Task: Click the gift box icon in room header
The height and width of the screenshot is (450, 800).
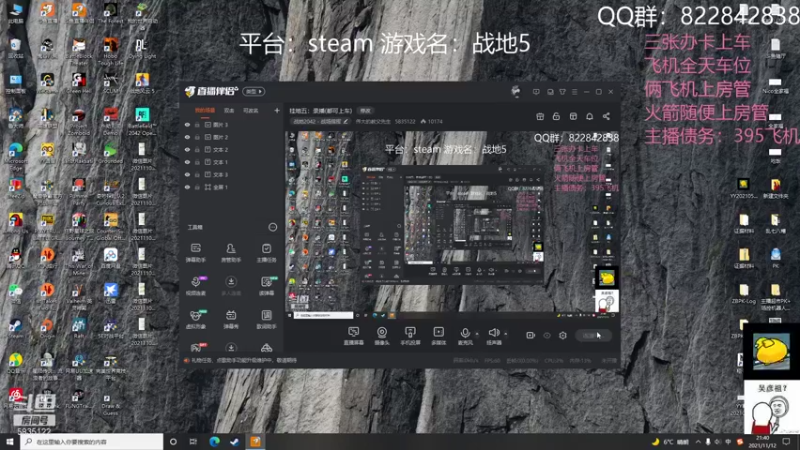Action: pos(540,116)
